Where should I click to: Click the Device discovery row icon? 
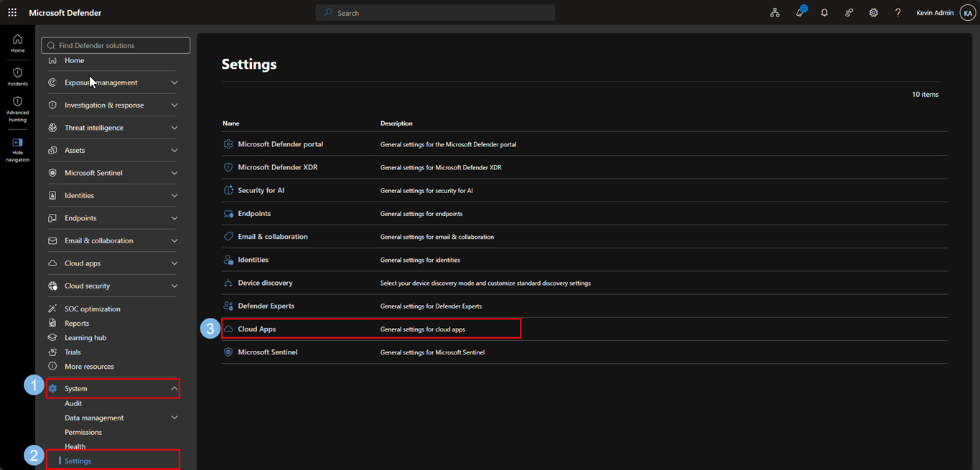(x=228, y=283)
